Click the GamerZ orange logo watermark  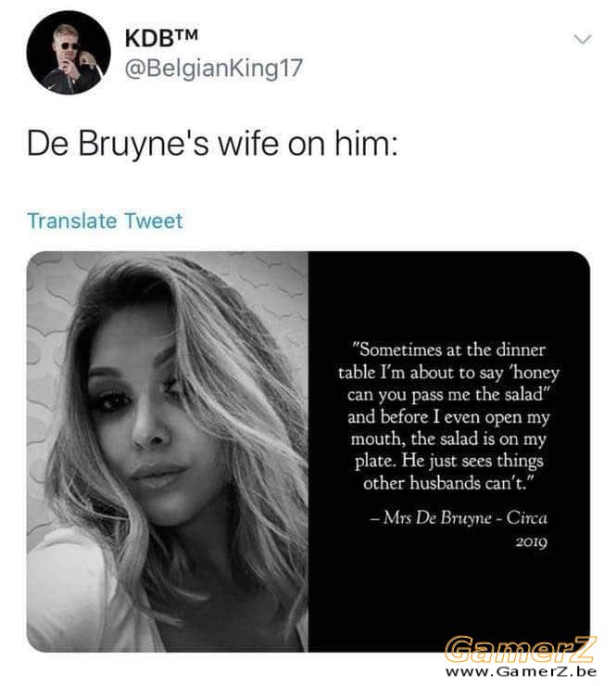point(520,649)
